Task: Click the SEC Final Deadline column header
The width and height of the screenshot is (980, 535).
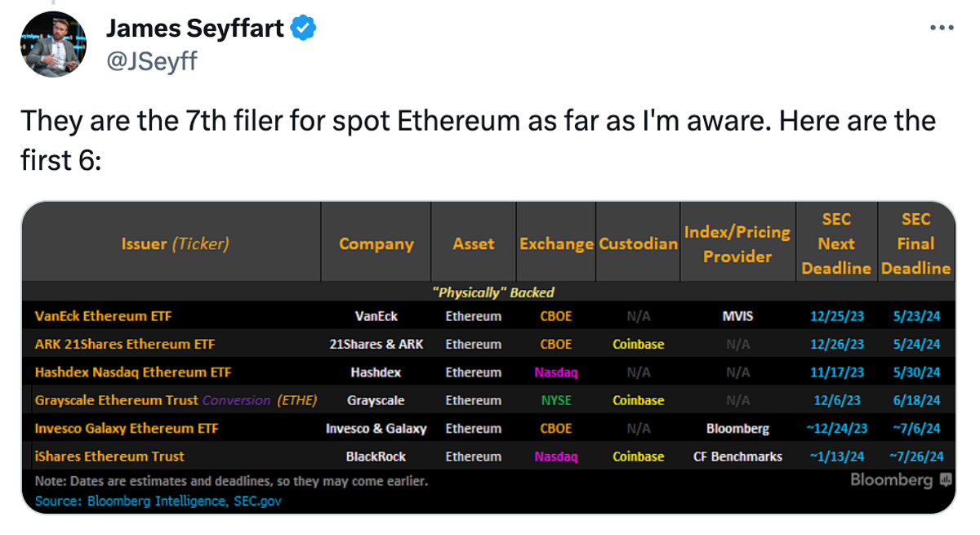Action: [915, 243]
